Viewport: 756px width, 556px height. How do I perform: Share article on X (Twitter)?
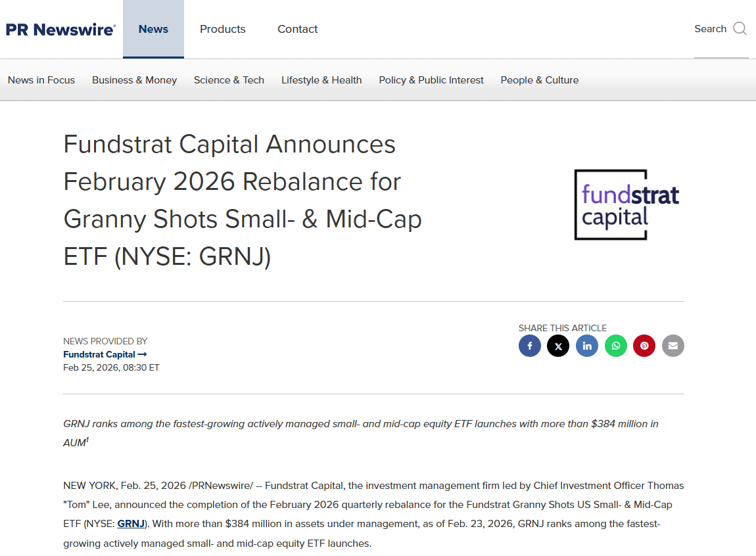[x=558, y=346]
